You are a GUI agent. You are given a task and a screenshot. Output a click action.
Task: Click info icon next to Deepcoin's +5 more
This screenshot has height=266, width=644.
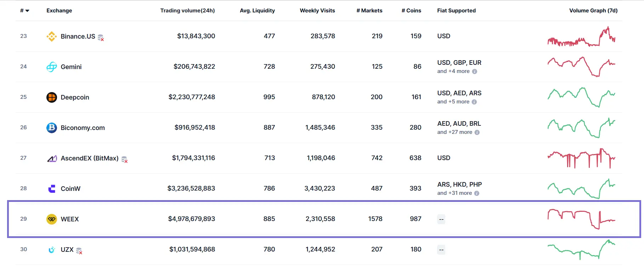point(474,102)
